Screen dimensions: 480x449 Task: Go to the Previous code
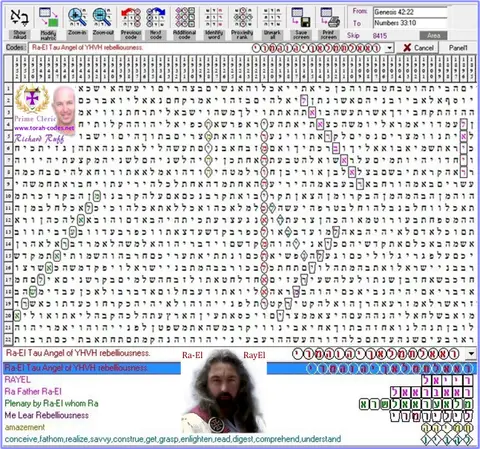click(131, 23)
